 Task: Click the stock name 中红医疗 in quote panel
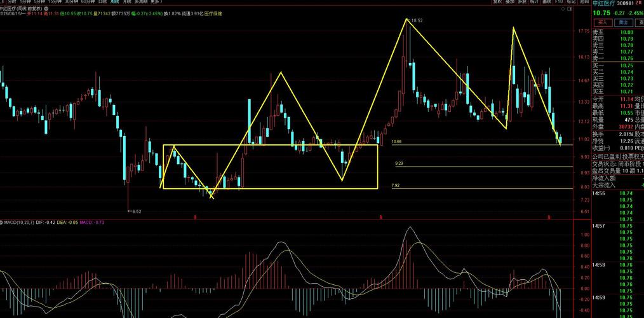(x=603, y=3)
